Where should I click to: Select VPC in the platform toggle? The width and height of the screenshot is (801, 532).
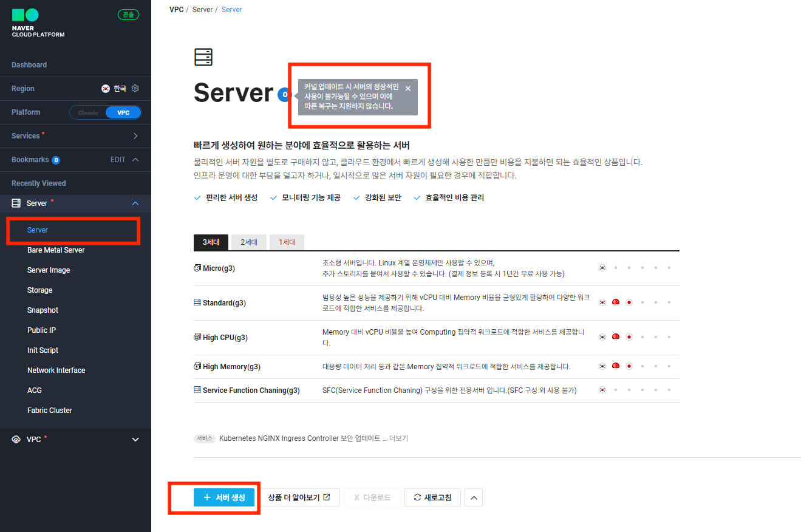(x=123, y=112)
